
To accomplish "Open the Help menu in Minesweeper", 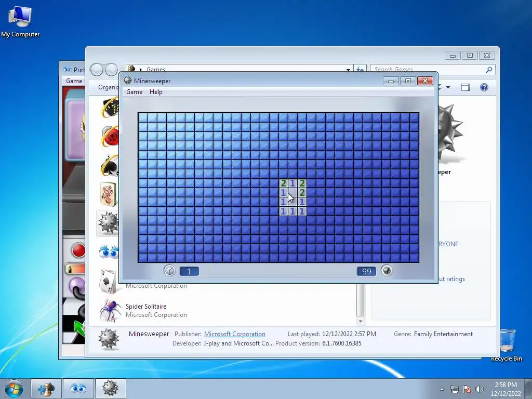I will click(156, 92).
